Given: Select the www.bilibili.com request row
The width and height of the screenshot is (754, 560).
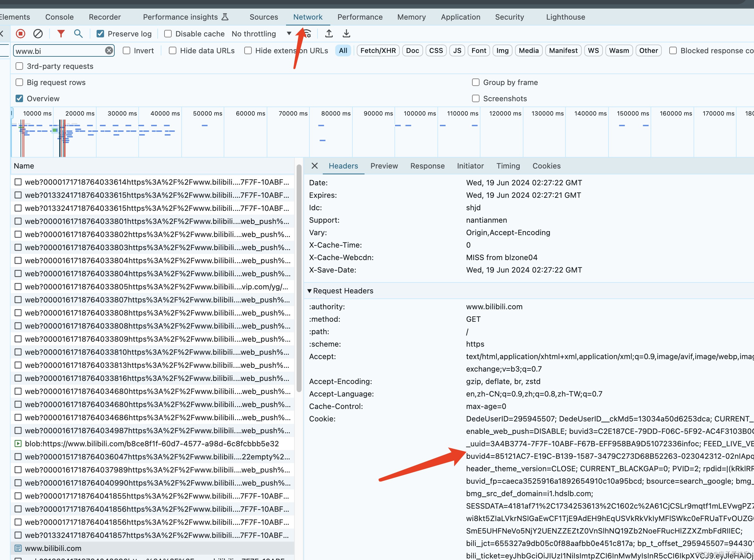Looking at the screenshot, I should tap(53, 548).
